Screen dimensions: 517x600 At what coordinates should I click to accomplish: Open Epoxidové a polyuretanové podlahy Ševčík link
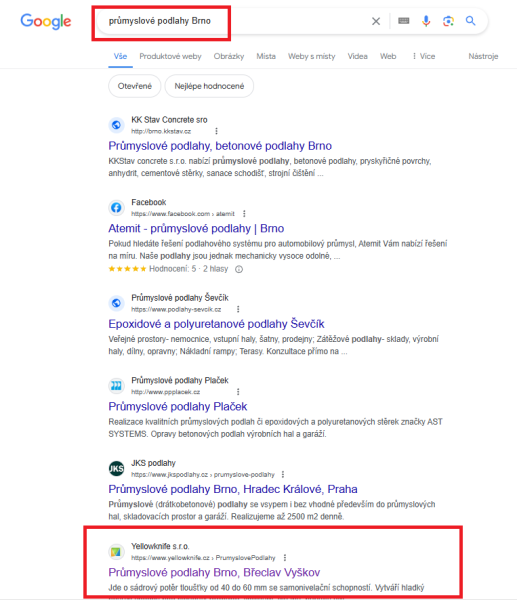217,324
